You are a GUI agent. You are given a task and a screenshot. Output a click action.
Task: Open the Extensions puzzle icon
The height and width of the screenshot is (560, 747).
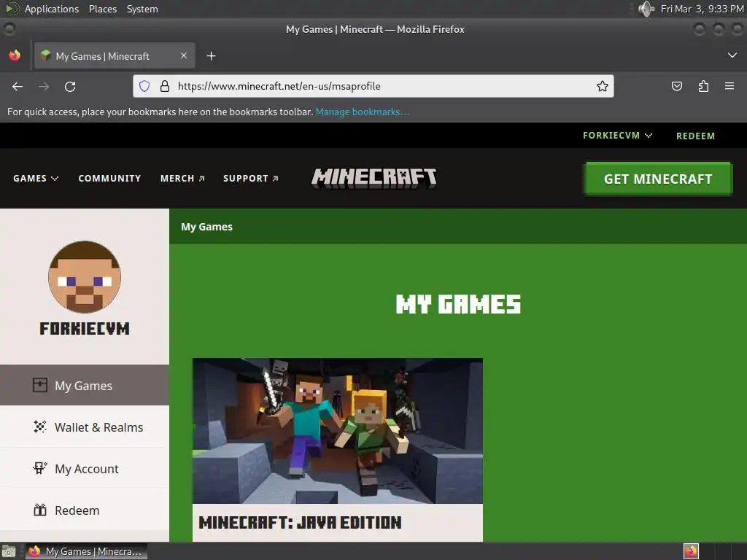(703, 86)
